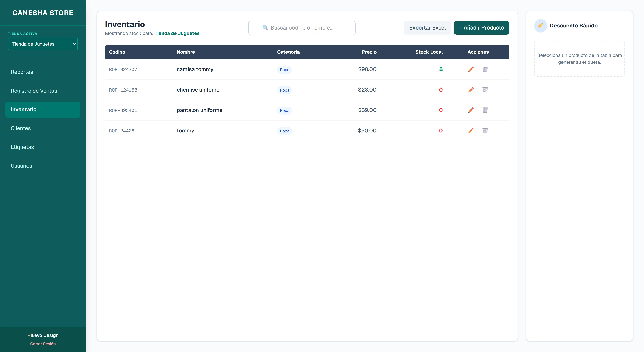The height and width of the screenshot is (352, 644).
Task: Delete the camisa tommy product via trash icon
Action: pyautogui.click(x=485, y=69)
